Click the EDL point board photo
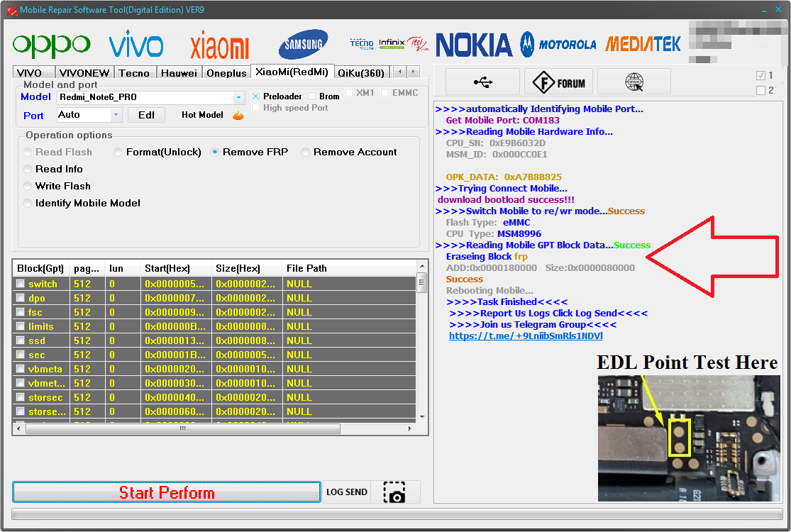The image size is (791, 532). pyautogui.click(x=689, y=438)
